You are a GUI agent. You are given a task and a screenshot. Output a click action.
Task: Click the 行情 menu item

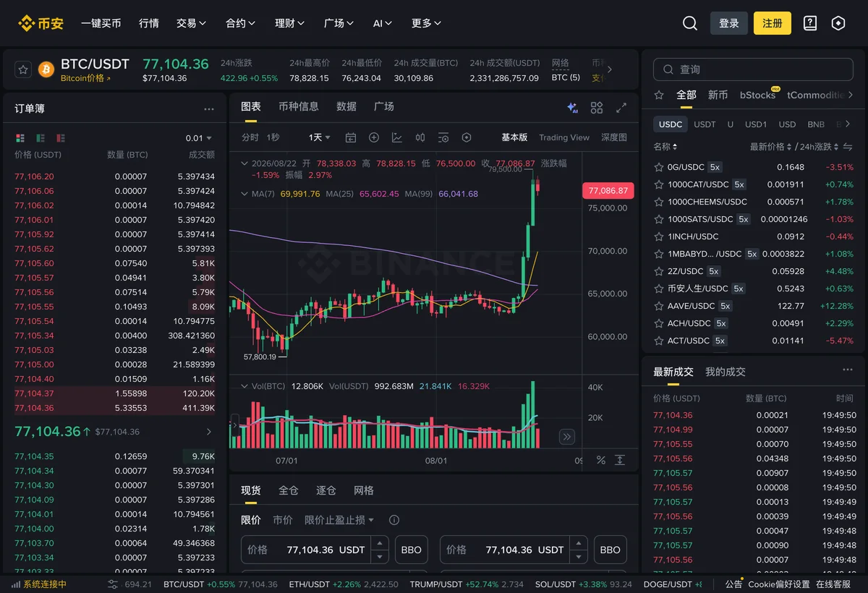coord(149,23)
